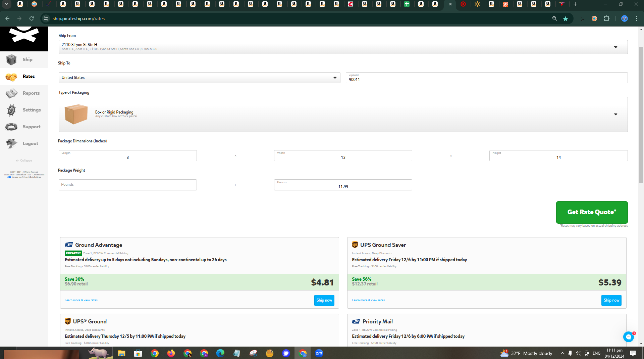
Task: Click Ship now for Ground Advantage
Action: point(324,301)
